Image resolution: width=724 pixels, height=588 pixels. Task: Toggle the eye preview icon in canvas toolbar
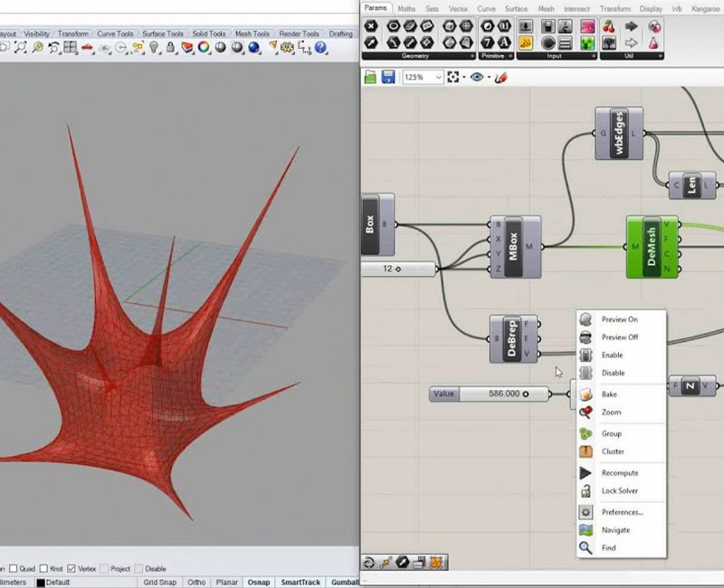coord(477,77)
